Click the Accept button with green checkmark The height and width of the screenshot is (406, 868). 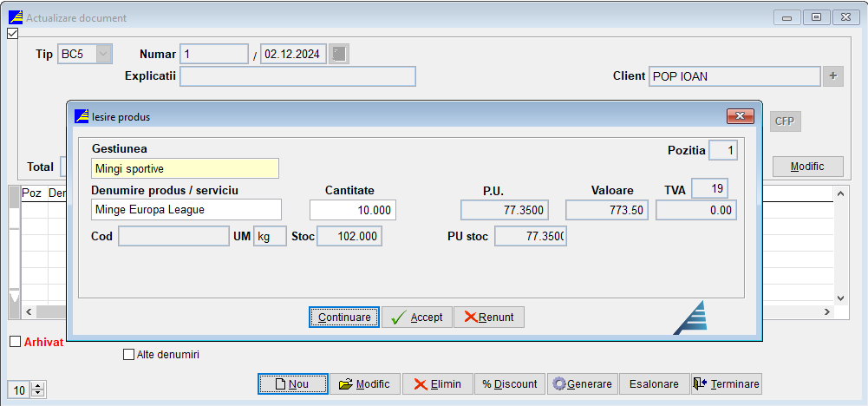point(417,318)
